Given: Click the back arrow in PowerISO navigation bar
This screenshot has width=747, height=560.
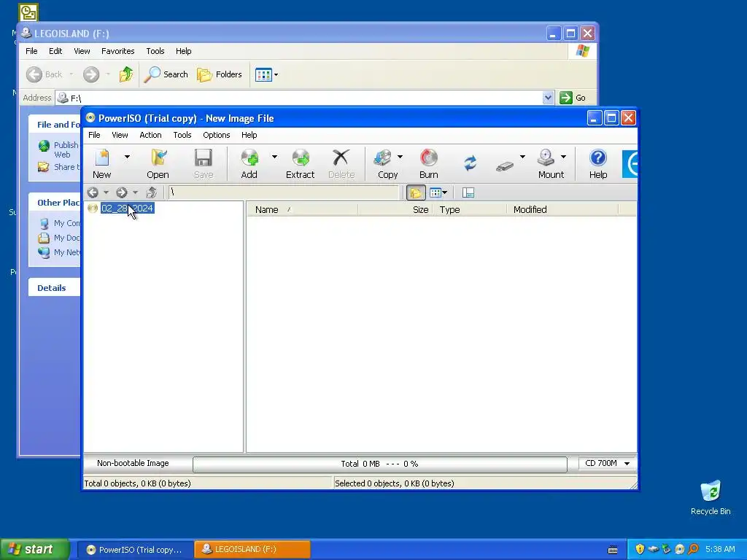Looking at the screenshot, I should (x=93, y=192).
